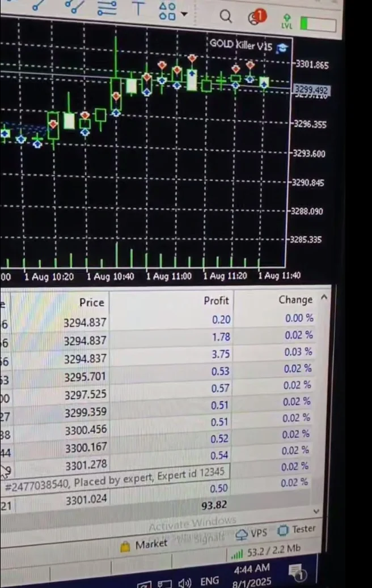The width and height of the screenshot is (372, 588).
Task: Click the Price column header
Action: (x=91, y=302)
